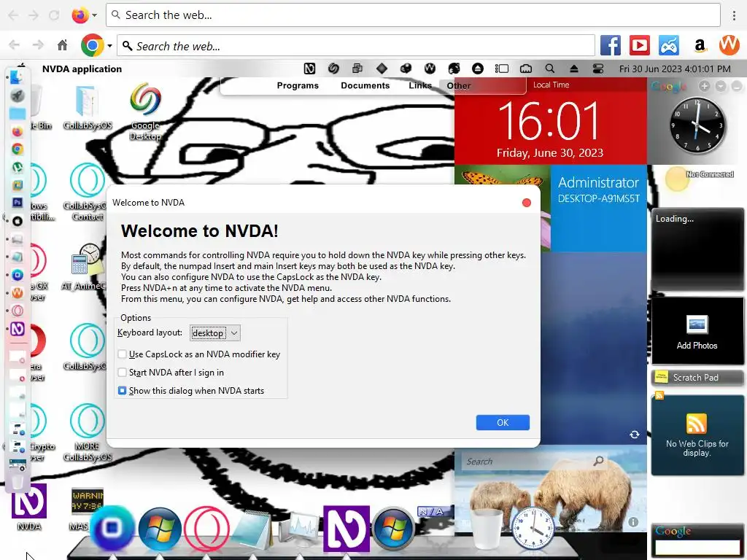
Task: Enable Use CapsLock as an NVDA modifier key
Action: pos(123,354)
